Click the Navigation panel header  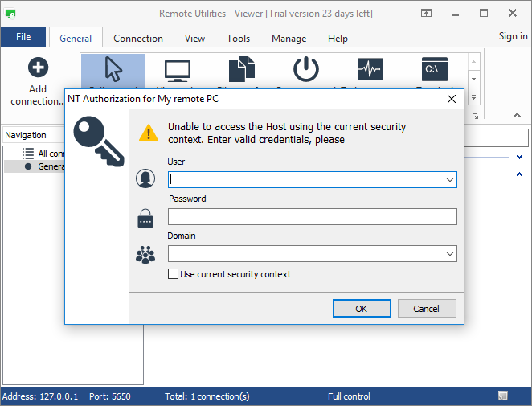[x=34, y=135]
